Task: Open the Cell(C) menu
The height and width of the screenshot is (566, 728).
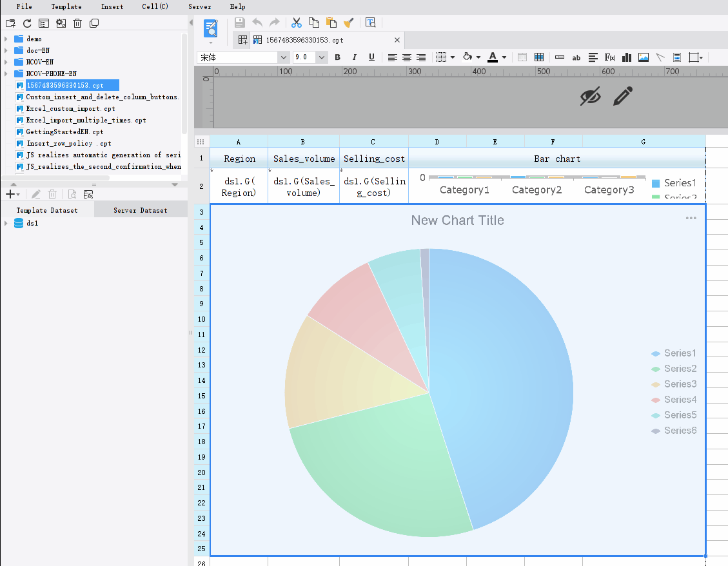Action: [x=155, y=6]
